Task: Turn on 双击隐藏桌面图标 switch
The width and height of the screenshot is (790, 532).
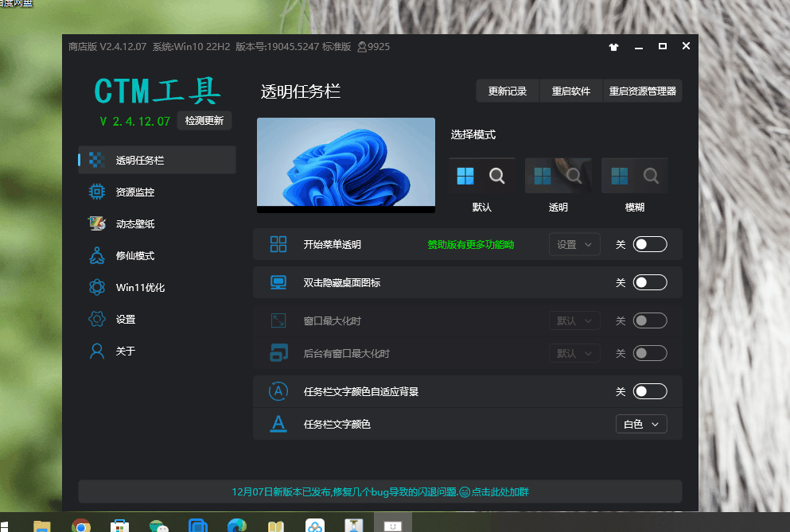Action: click(x=650, y=282)
